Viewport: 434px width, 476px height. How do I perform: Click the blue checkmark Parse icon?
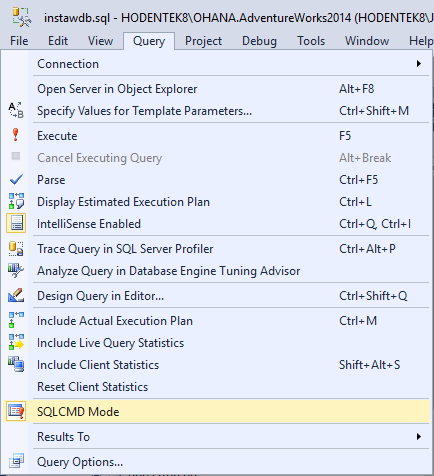tap(16, 179)
